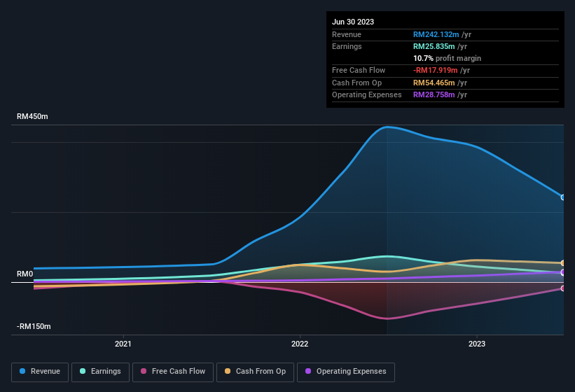Click the Operating Expenses tooltip label
The image size is (575, 392).
[x=367, y=95]
